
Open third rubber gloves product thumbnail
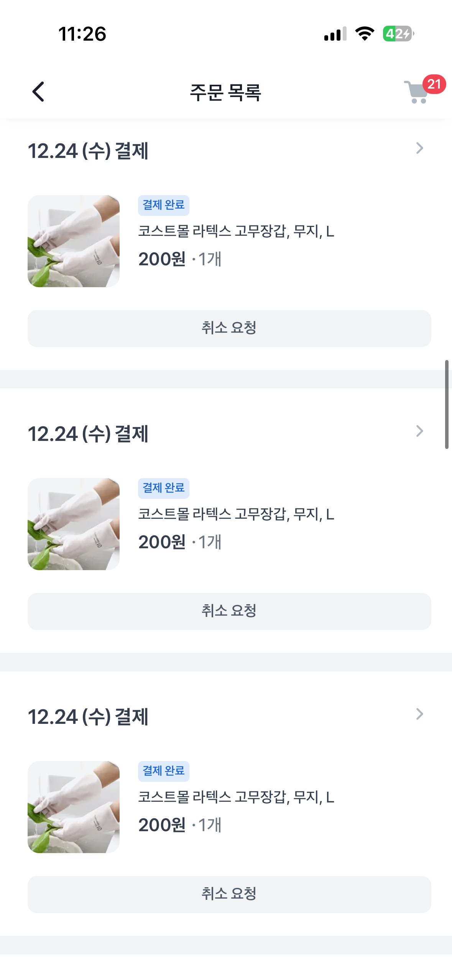click(x=74, y=807)
